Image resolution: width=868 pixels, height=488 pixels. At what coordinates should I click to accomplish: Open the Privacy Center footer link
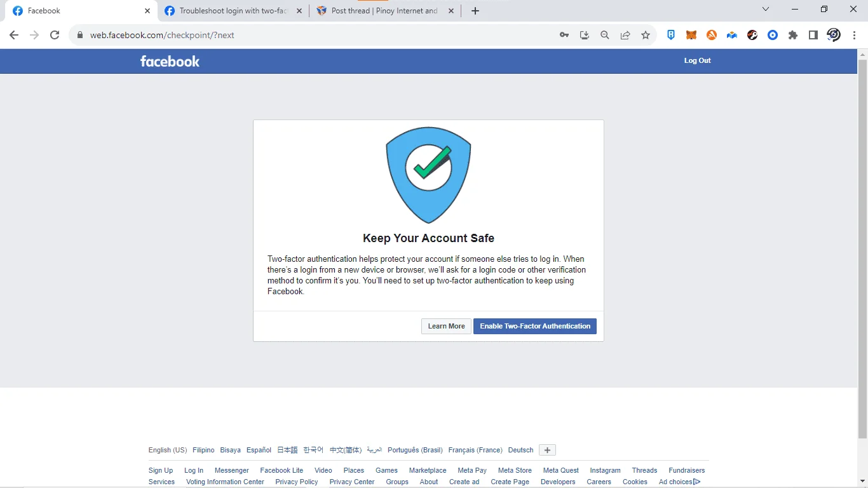pos(352,482)
